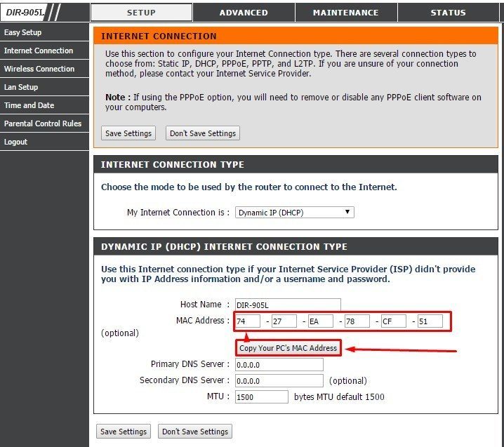Click 'INTERNET CONNECTION TYPE' section heading
Image resolution: width=504 pixels, height=447 pixels.
[x=172, y=164]
